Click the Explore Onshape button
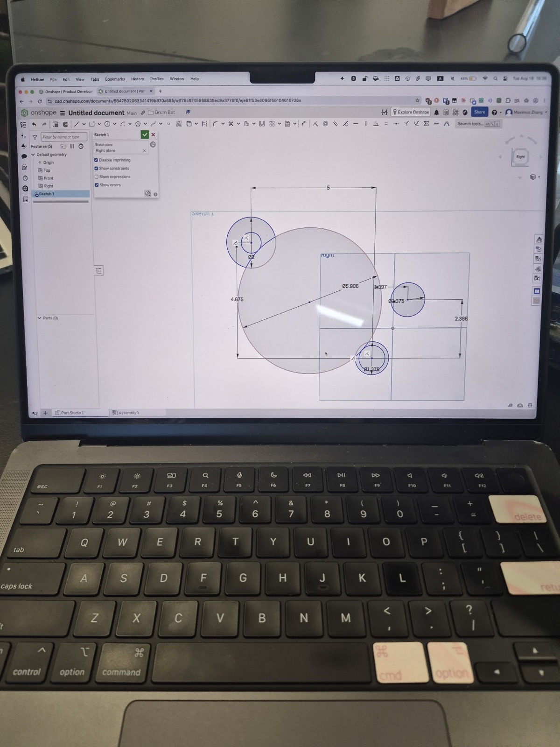This screenshot has height=747, width=560. click(410, 112)
